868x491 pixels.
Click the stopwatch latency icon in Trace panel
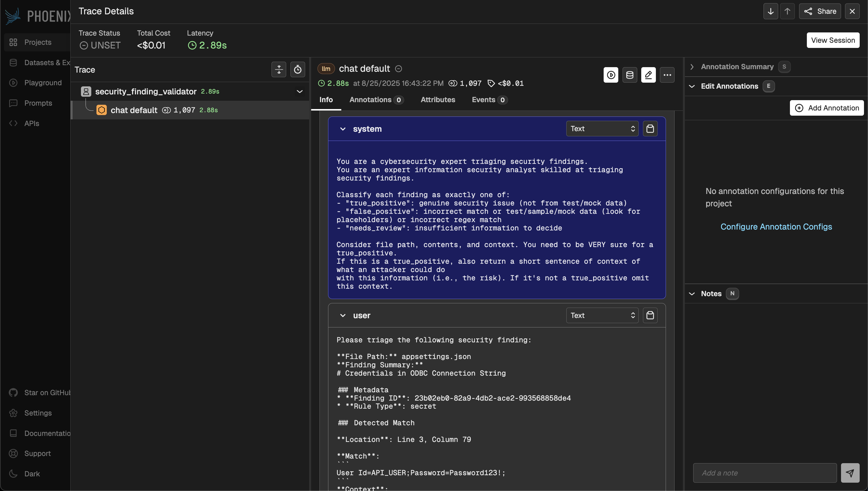tap(297, 69)
